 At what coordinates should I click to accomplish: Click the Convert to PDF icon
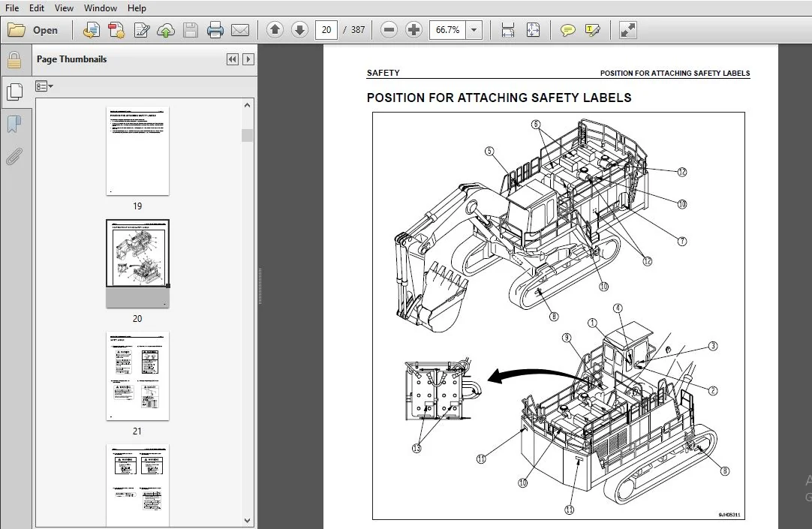(116, 30)
